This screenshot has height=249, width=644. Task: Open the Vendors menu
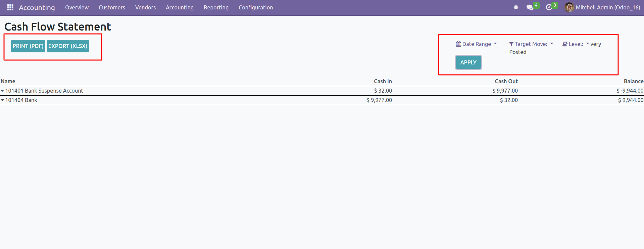tap(145, 7)
